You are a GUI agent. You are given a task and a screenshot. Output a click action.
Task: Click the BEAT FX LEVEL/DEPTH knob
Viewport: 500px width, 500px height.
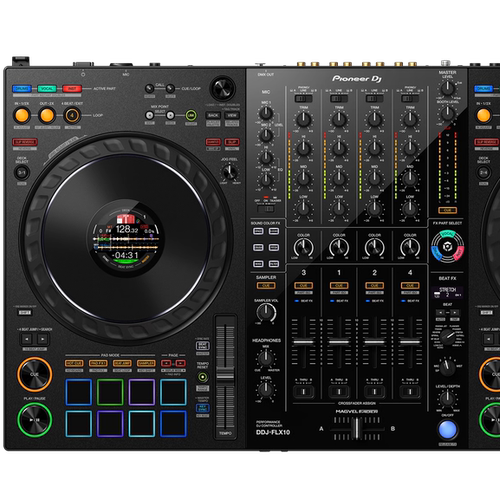click(x=447, y=398)
